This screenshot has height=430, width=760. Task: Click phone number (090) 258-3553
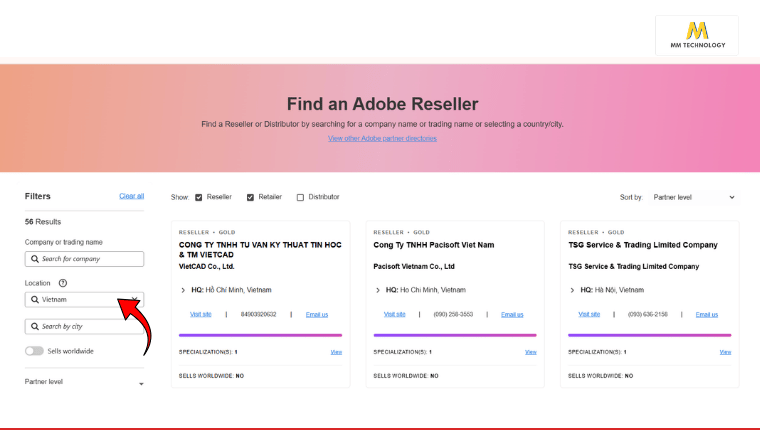click(x=453, y=315)
